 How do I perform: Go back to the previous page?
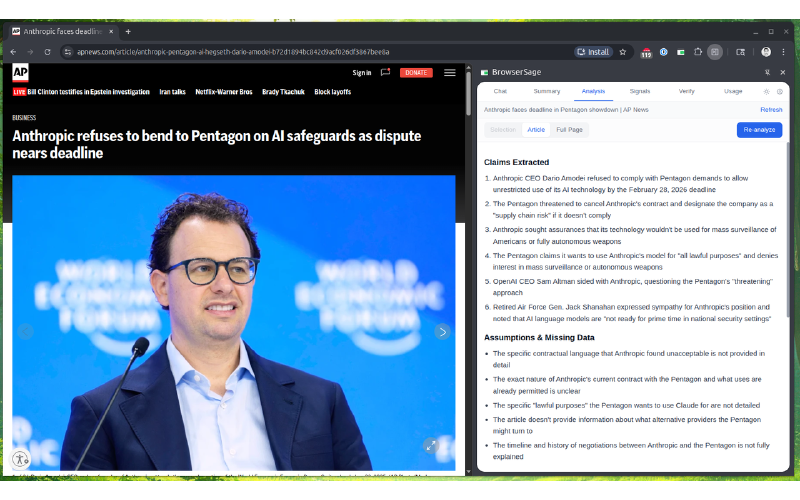click(13, 52)
